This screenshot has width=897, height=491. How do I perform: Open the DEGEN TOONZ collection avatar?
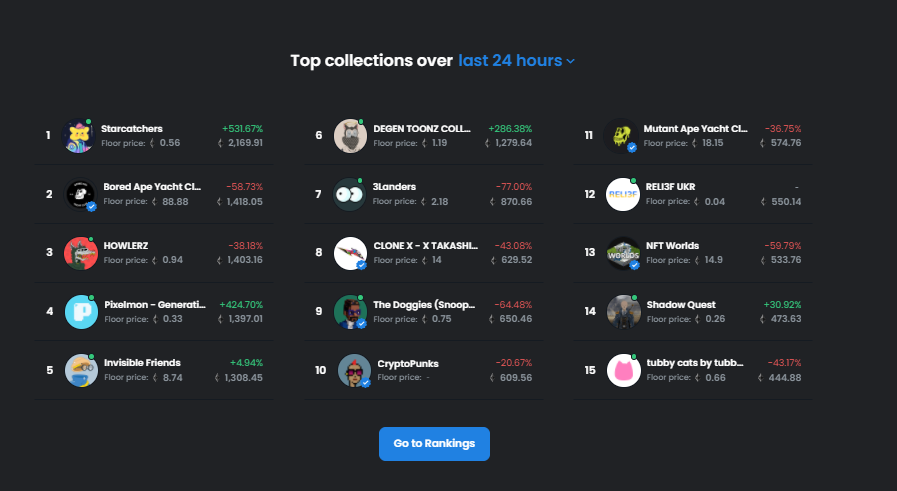pyautogui.click(x=350, y=136)
